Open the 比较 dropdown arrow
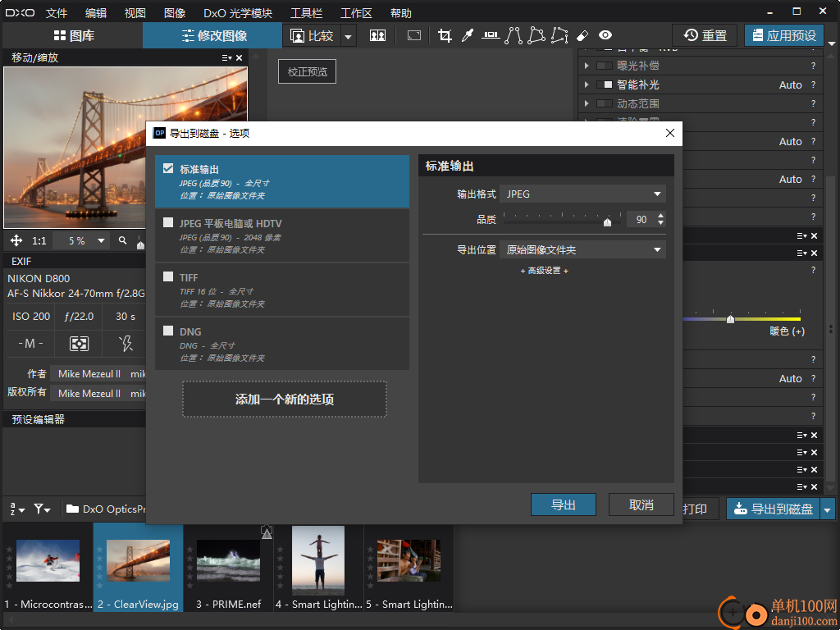The width and height of the screenshot is (840, 630). (348, 36)
